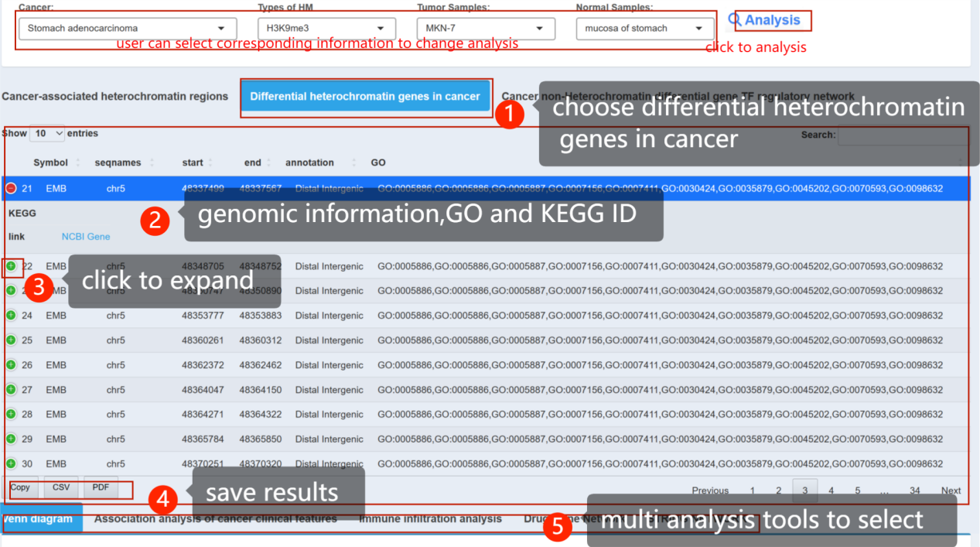Click the CSV export button

tap(60, 487)
